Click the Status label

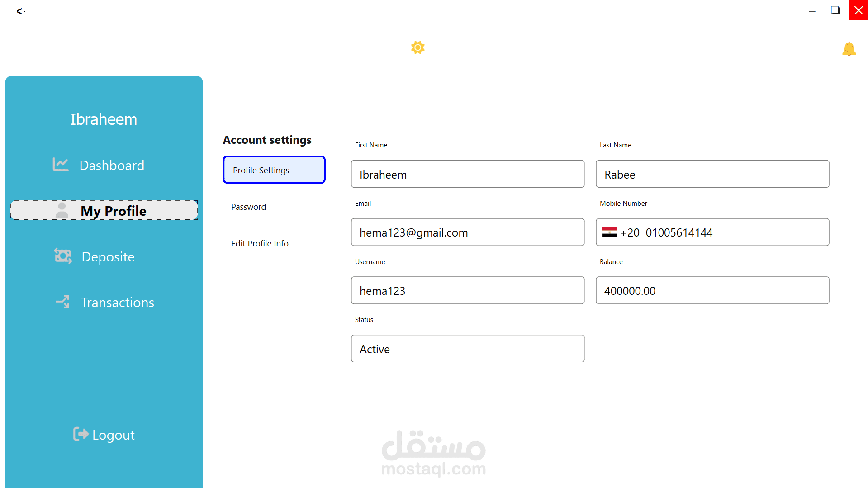point(364,320)
